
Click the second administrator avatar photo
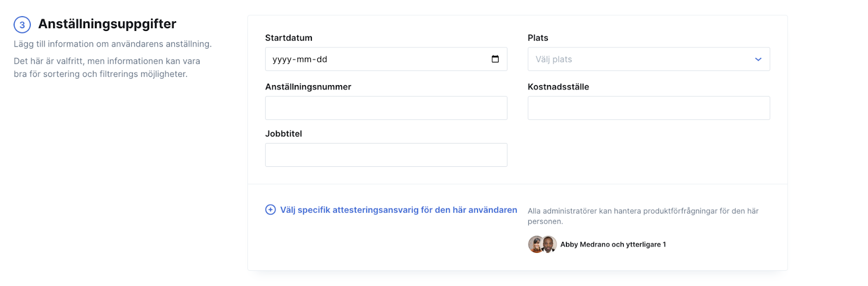[549, 244]
